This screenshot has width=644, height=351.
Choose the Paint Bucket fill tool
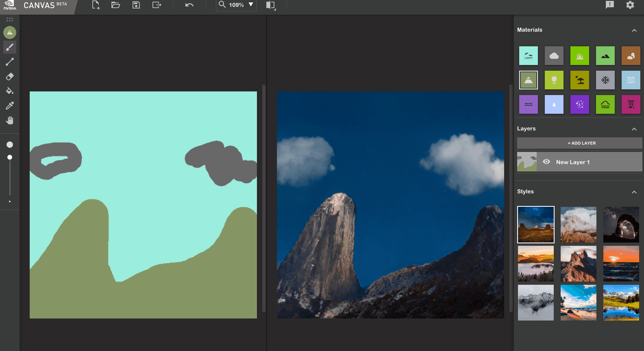10,91
